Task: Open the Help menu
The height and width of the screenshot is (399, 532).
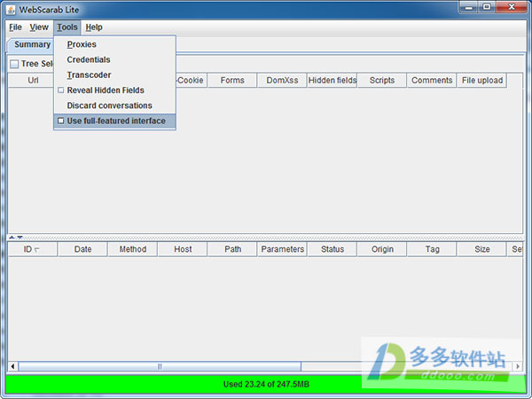Action: pos(94,27)
